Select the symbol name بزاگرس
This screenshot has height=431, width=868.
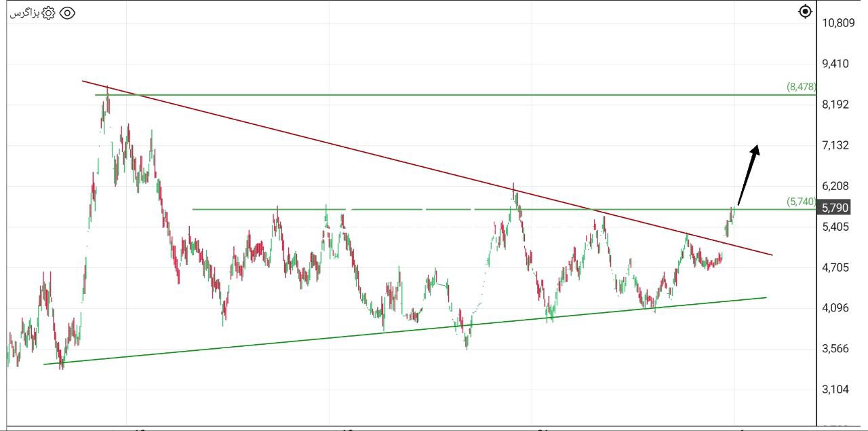(23, 12)
